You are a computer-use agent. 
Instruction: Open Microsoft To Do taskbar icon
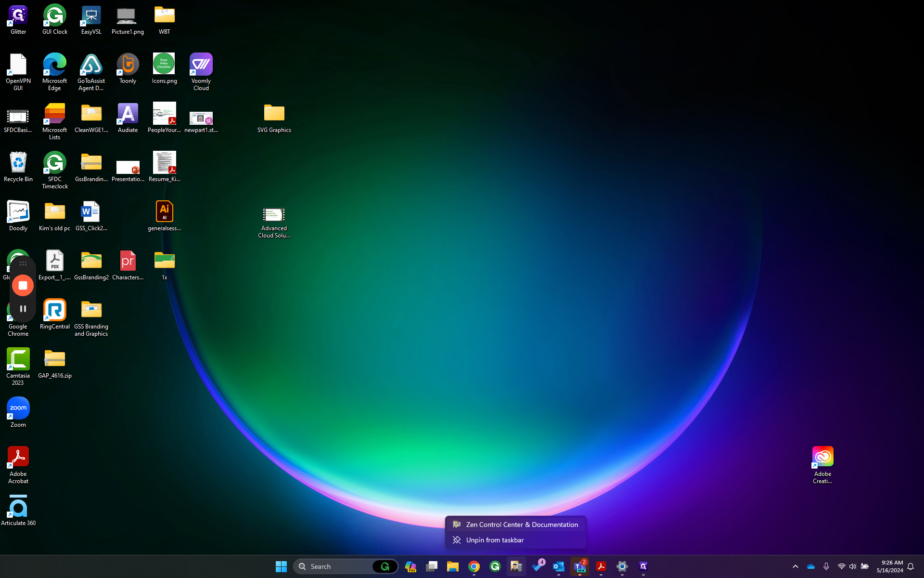(538, 566)
